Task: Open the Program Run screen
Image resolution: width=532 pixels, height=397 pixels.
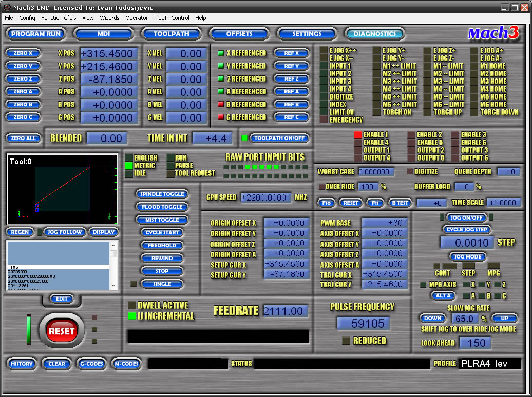Action: coord(35,33)
